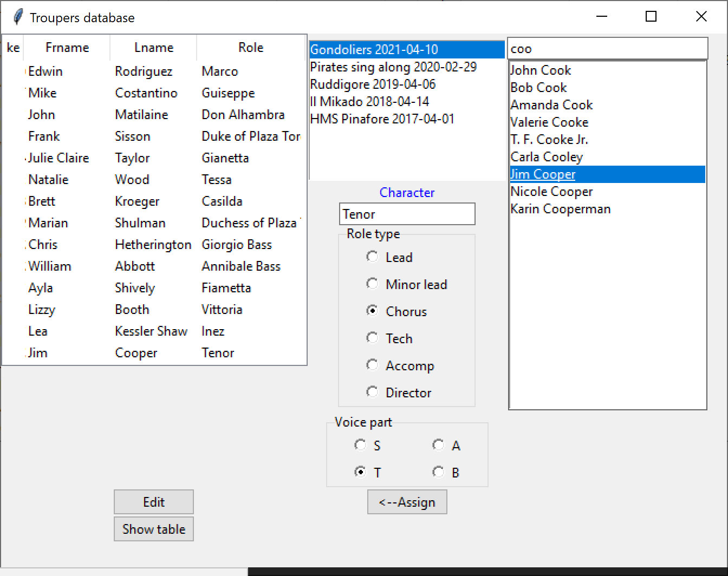The width and height of the screenshot is (728, 576).
Task: Focus the name search box containing 'coo'
Action: pos(607,49)
